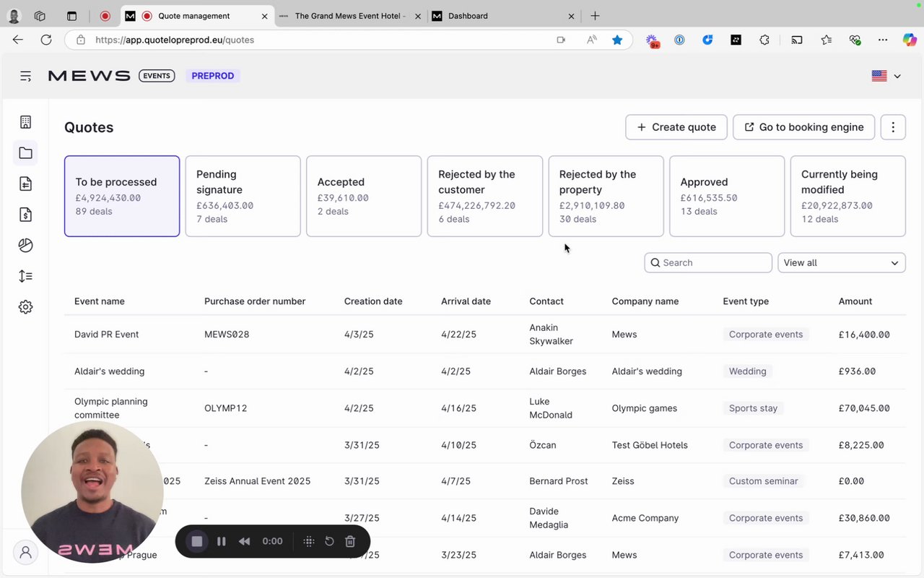
Task: Stop the screen recording
Action: pyautogui.click(x=197, y=541)
